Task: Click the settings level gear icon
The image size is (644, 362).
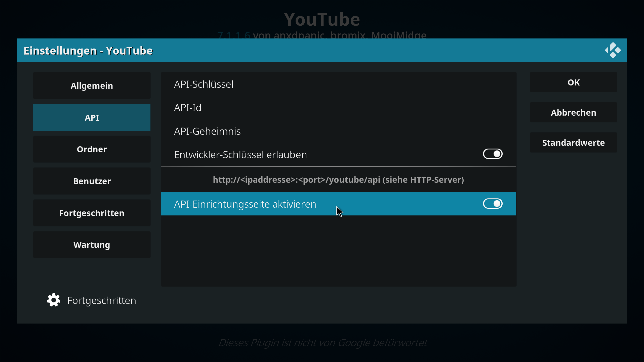Action: coord(54,300)
